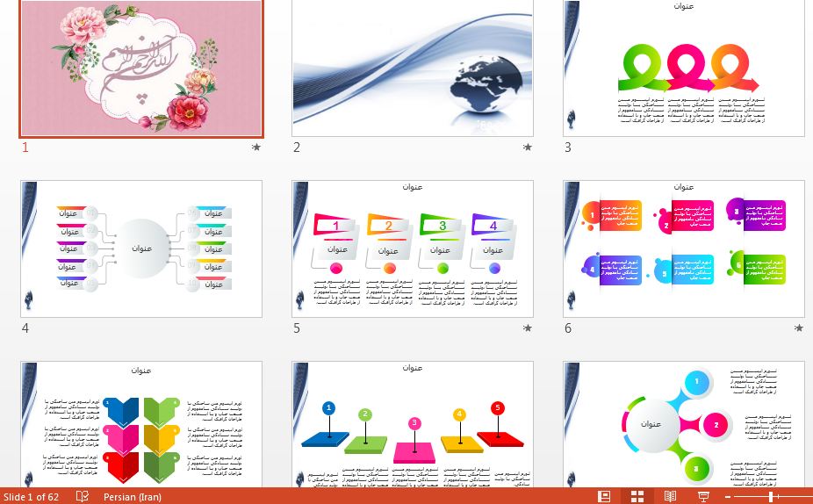Play the animation star for slide 6
813x504 pixels.
point(798,328)
